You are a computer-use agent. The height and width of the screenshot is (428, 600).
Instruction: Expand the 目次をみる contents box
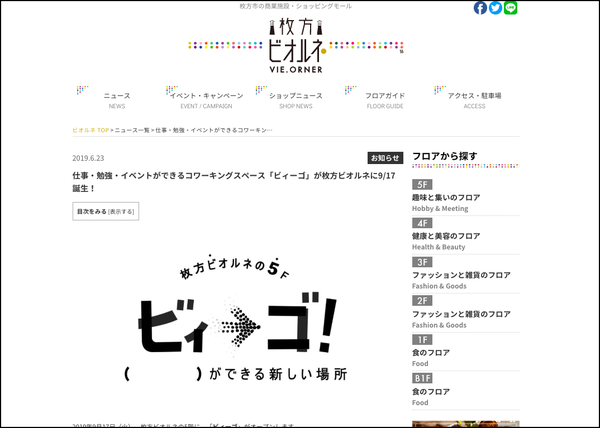tap(91, 212)
